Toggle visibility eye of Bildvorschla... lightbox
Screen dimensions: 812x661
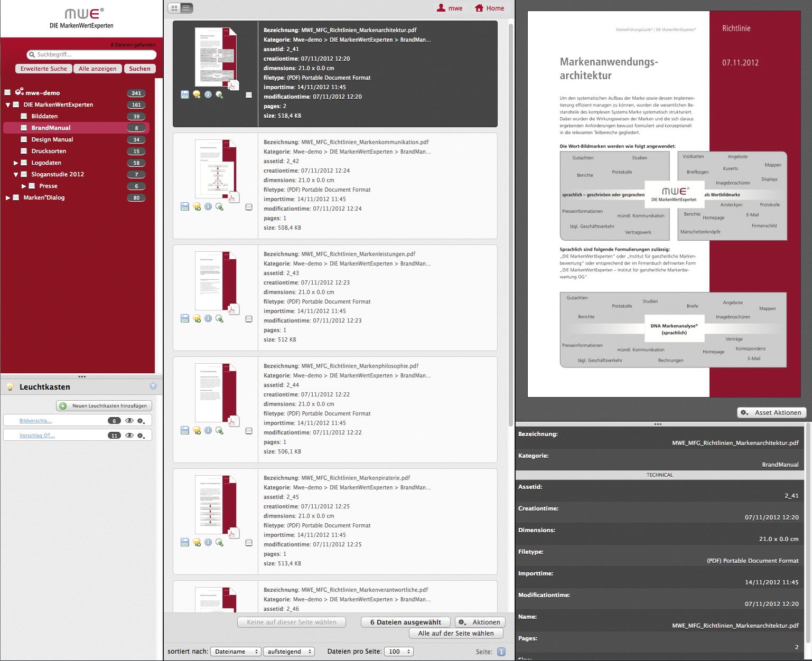pos(129,421)
